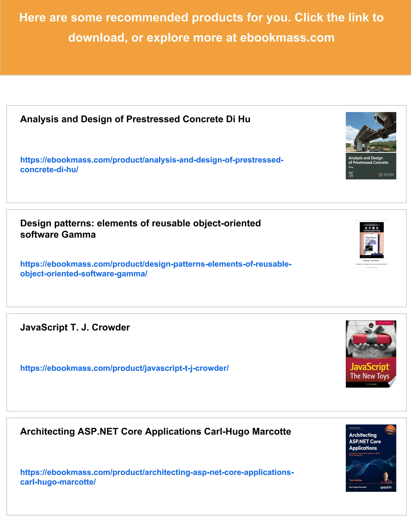Select the Analysis and Design of Prestressed Concrete title
The image size is (411, 532).
135,119
